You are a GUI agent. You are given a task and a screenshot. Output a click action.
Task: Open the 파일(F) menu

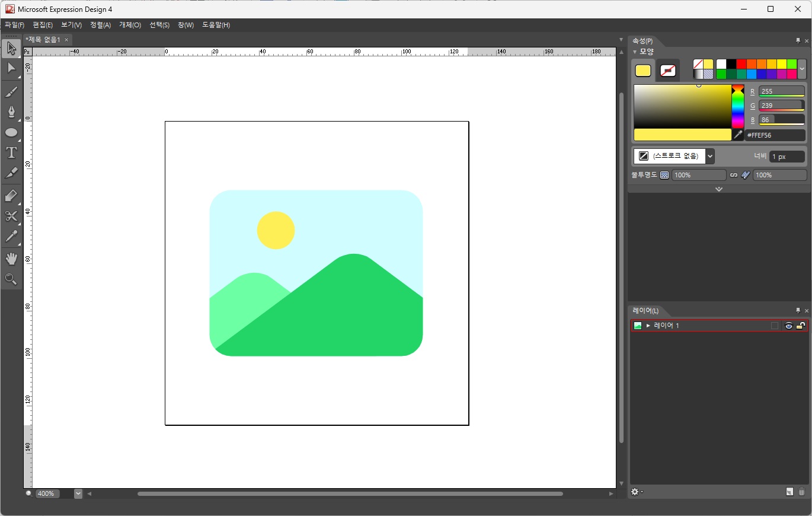point(15,25)
